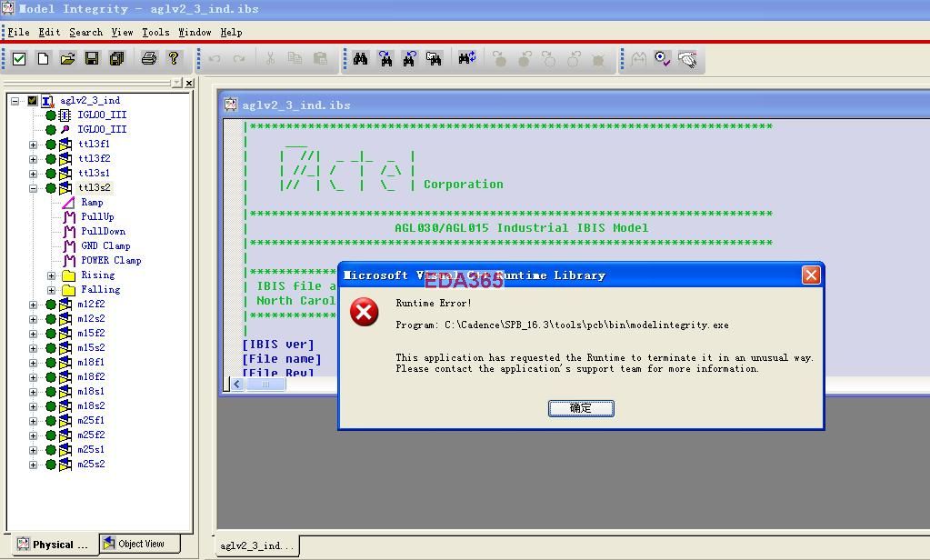Click the Paste clipboard icon
Screen dimensions: 930x560
320,58
